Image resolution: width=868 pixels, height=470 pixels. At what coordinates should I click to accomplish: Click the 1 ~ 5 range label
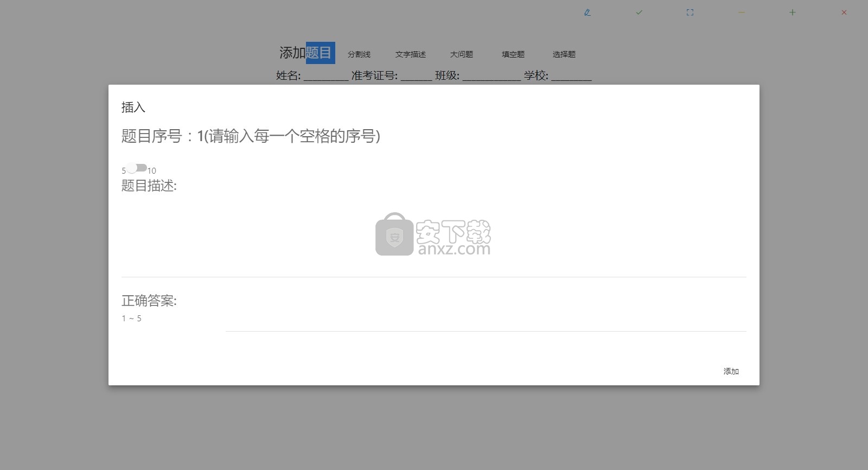tap(132, 319)
